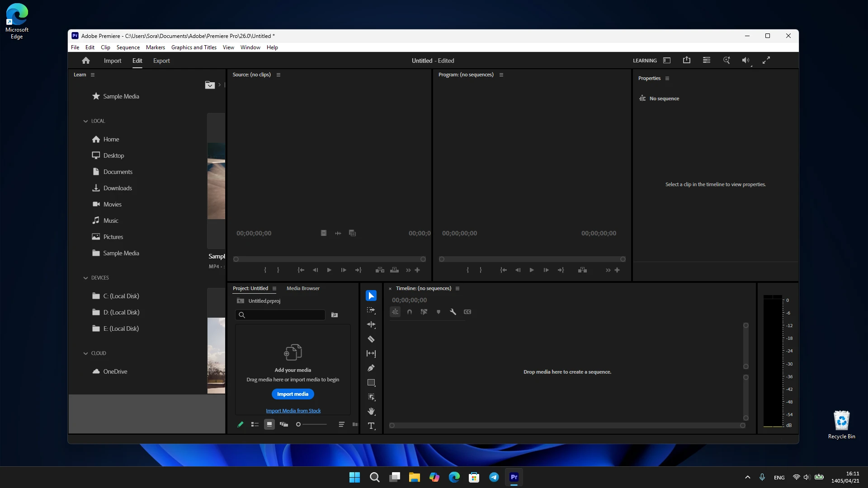Collapse the DEVICES section
Image resolution: width=868 pixels, height=488 pixels.
coord(85,278)
